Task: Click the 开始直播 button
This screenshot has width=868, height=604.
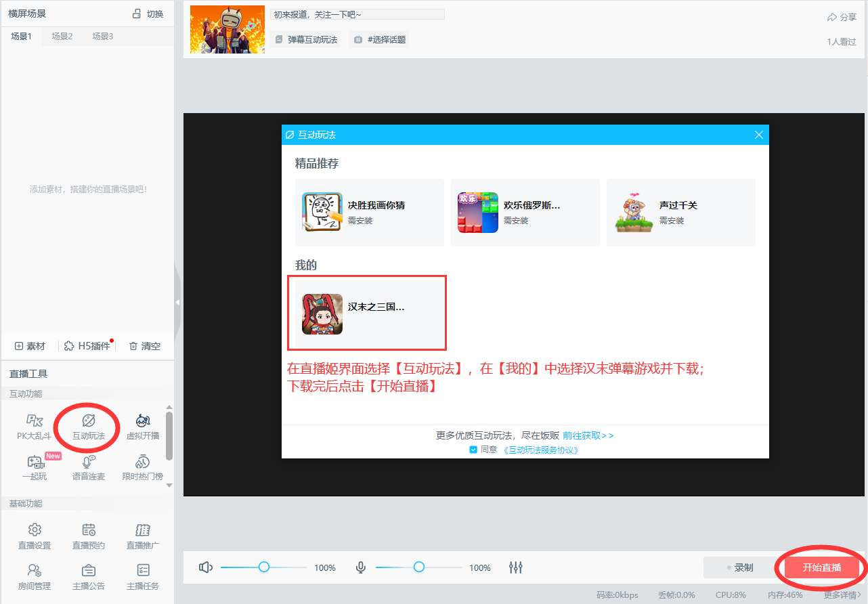Action: click(x=822, y=567)
